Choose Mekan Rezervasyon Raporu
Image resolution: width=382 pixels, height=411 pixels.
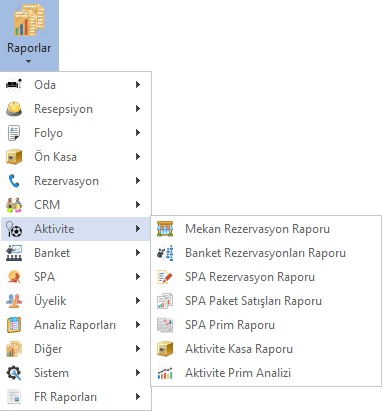[x=266, y=229]
